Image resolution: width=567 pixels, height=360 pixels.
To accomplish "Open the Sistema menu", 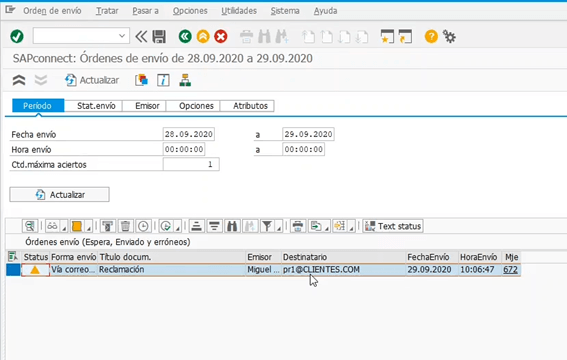I will [x=285, y=11].
